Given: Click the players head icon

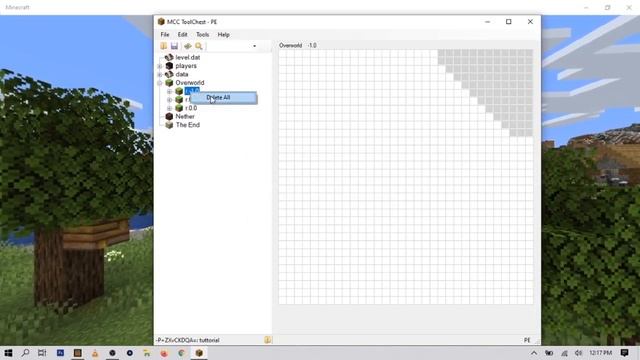Looking at the screenshot, I should (x=169, y=66).
